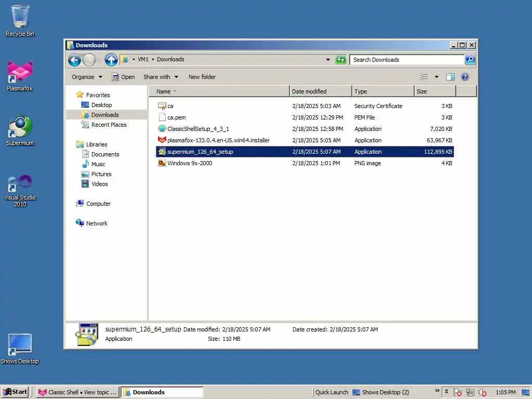Image resolution: width=532 pixels, height=399 pixels.
Task: Click the VM1 breadcrumb segment
Action: pyautogui.click(x=143, y=59)
